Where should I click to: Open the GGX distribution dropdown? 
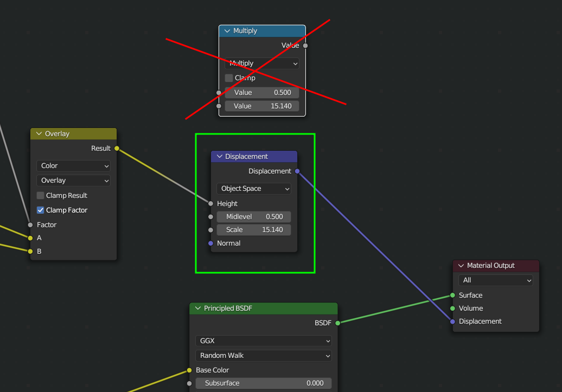(x=263, y=341)
